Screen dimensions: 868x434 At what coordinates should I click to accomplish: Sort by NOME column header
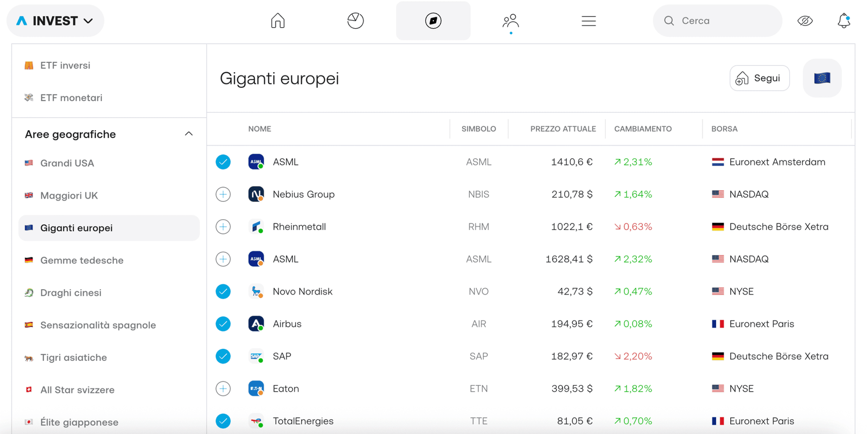[x=260, y=129]
